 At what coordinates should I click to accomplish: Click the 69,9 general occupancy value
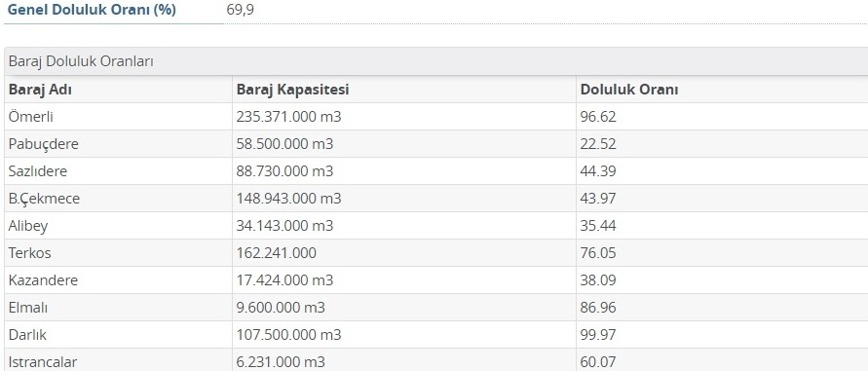(241, 10)
